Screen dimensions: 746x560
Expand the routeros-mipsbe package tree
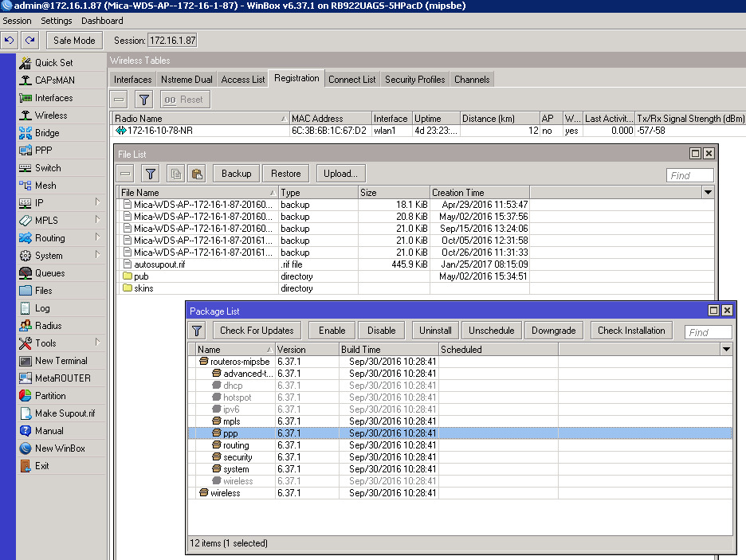pyautogui.click(x=202, y=361)
